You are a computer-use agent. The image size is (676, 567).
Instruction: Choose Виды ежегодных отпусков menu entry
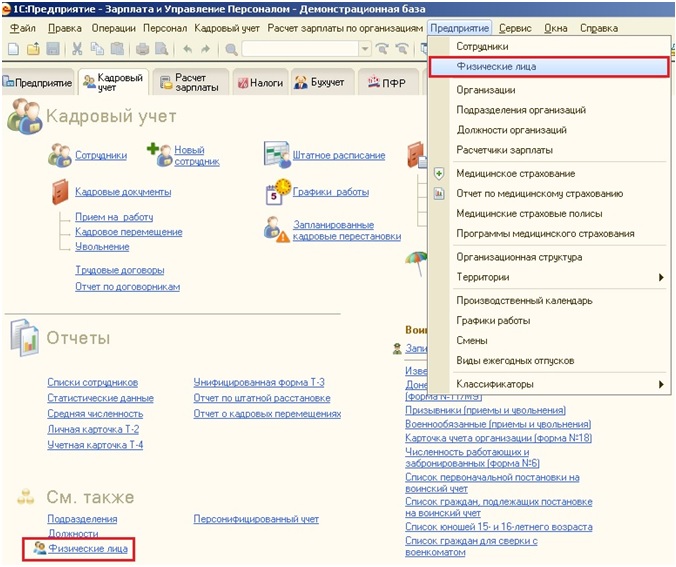point(515,361)
